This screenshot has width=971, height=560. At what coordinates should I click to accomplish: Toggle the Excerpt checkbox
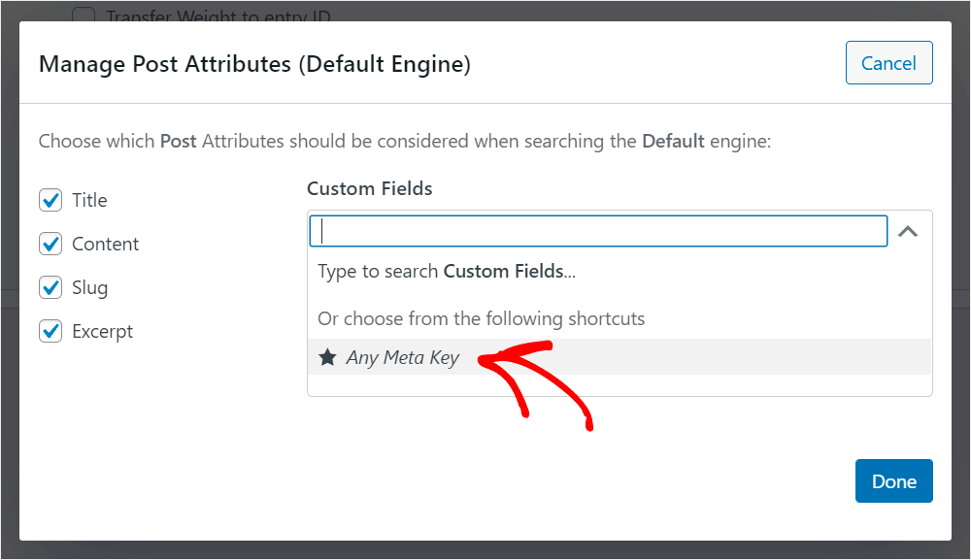click(50, 331)
